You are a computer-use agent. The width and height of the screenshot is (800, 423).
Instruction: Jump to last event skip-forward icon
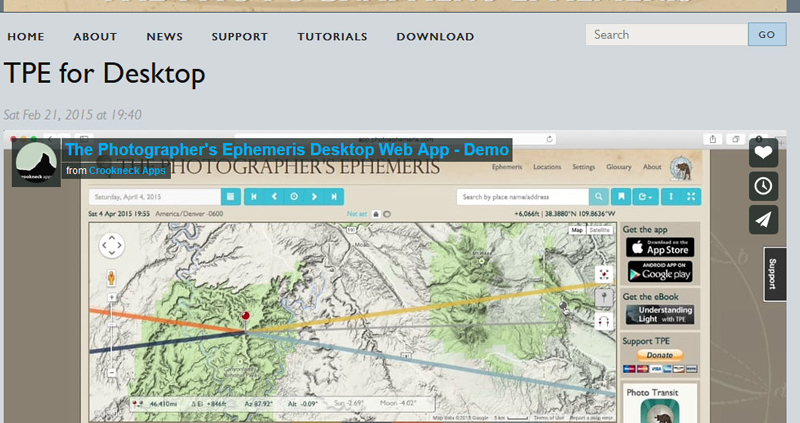pos(334,196)
